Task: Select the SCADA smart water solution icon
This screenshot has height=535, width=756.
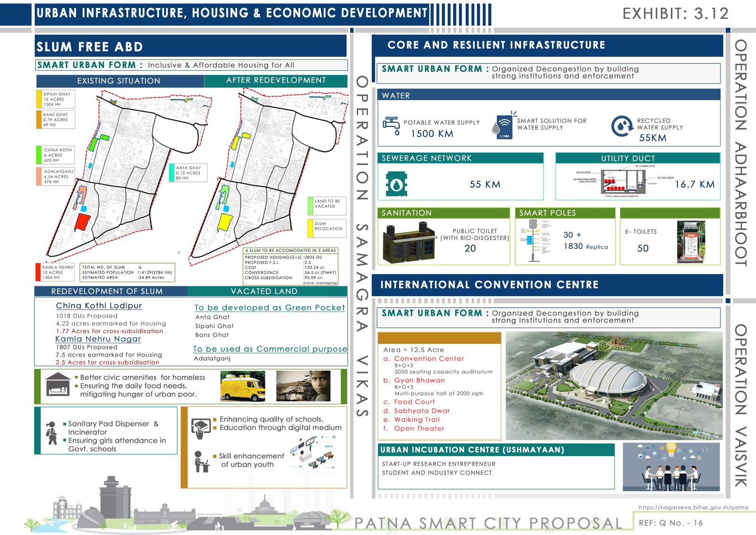Action: click(505, 126)
